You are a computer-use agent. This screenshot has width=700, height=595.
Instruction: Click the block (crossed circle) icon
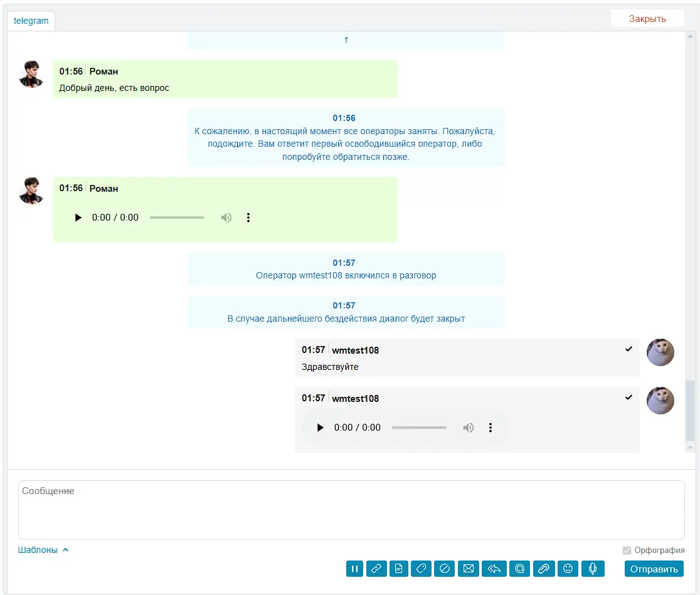(x=444, y=569)
